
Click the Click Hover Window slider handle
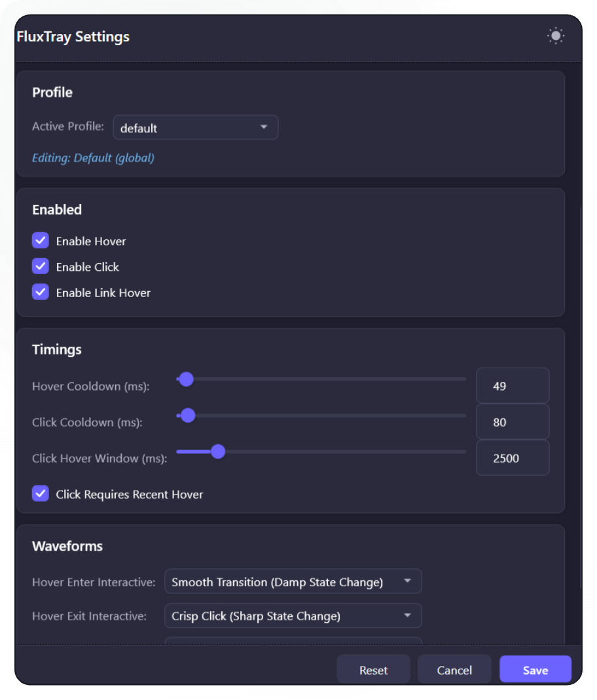coord(218,451)
